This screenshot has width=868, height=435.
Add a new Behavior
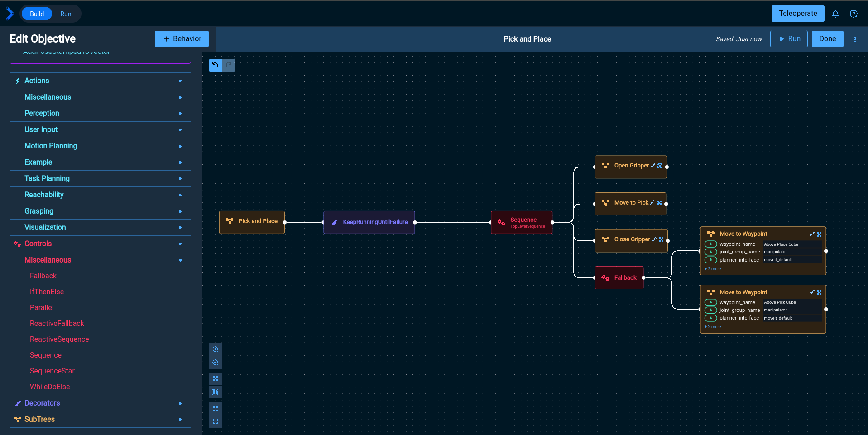coord(182,39)
